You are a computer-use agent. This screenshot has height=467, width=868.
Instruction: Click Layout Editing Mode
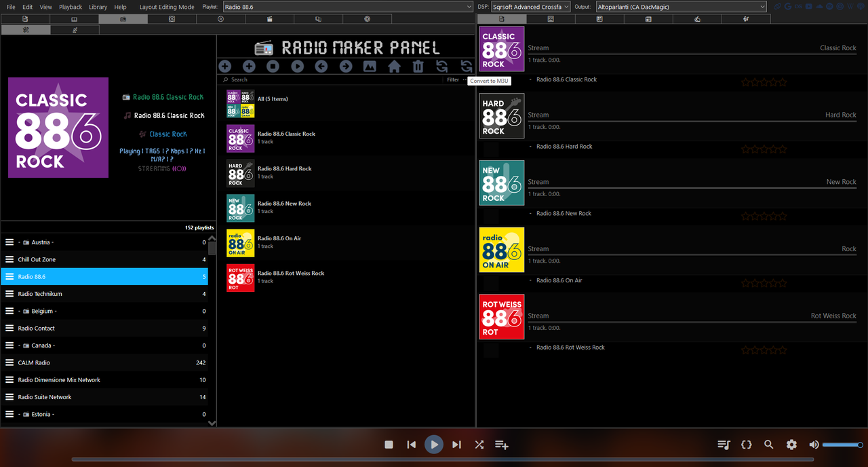[167, 7]
